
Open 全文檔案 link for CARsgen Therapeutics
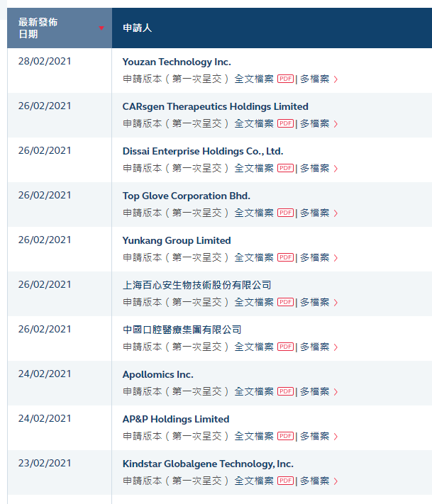254,123
